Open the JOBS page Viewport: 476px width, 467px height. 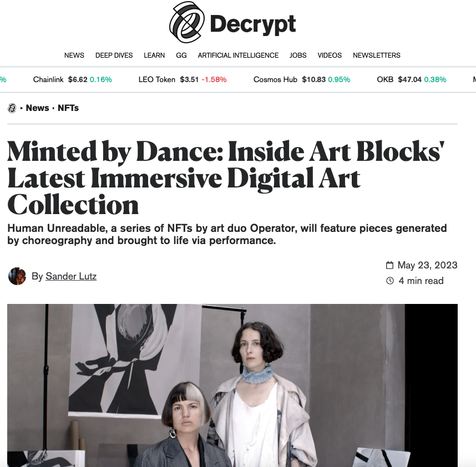pos(298,55)
